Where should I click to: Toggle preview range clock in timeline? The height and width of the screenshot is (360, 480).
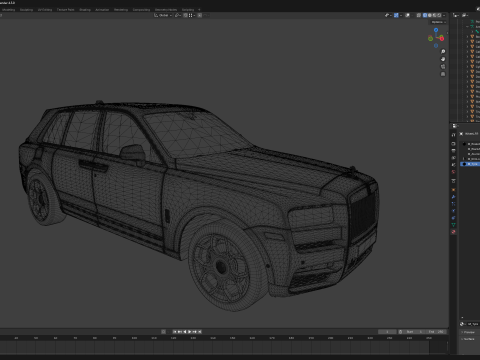pyautogui.click(x=400, y=332)
